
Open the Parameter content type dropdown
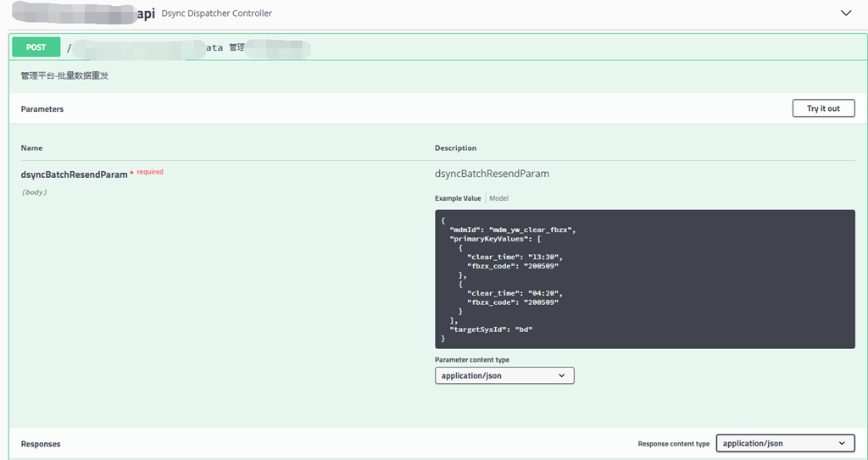(504, 375)
